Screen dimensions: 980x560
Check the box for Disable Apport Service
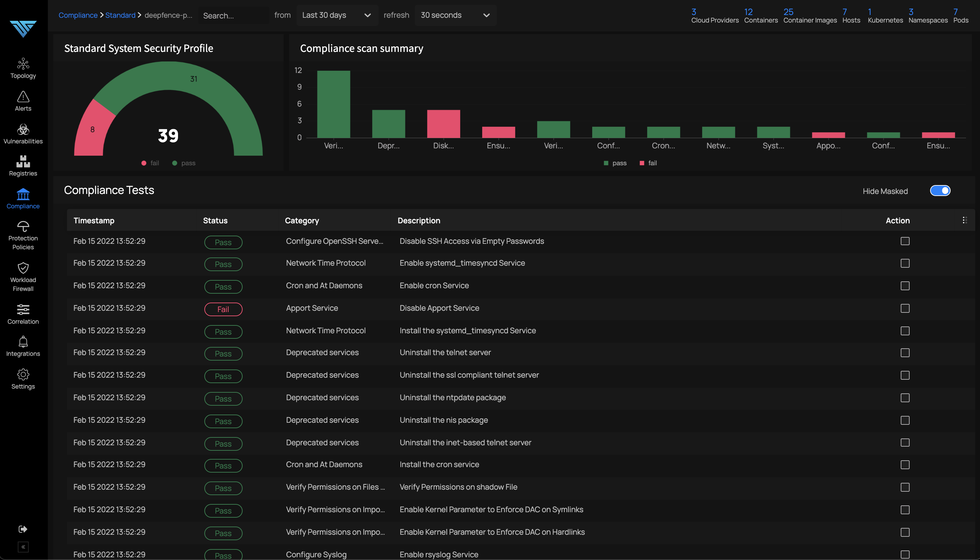905,308
